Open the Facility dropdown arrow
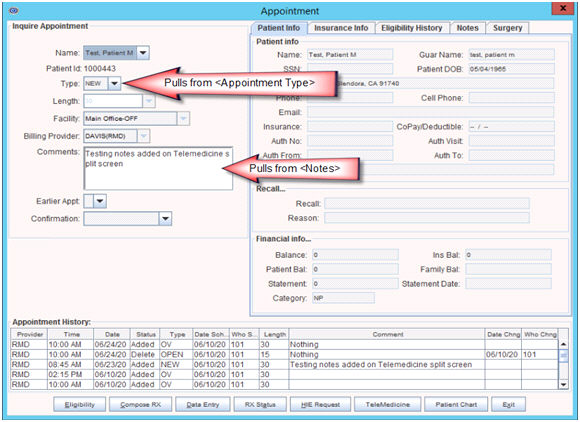The height and width of the screenshot is (422, 580). tap(183, 119)
